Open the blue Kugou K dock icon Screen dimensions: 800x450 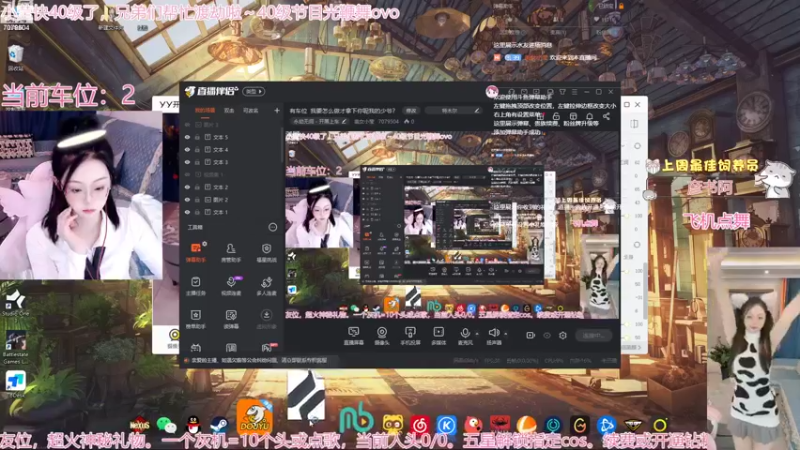446,424
